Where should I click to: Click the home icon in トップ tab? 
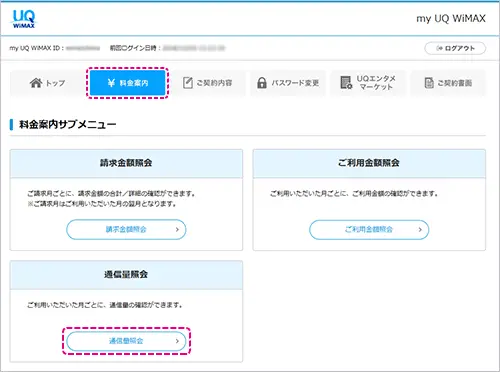tap(36, 83)
